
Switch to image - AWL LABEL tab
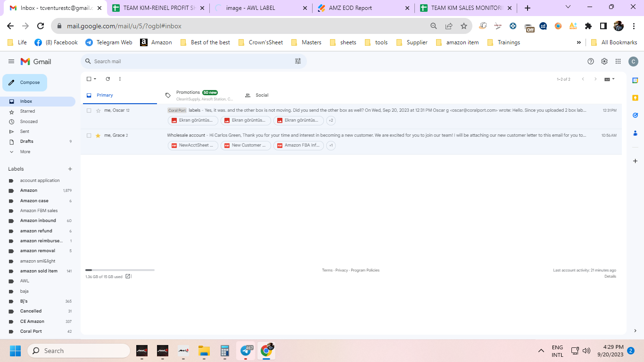[x=260, y=8]
